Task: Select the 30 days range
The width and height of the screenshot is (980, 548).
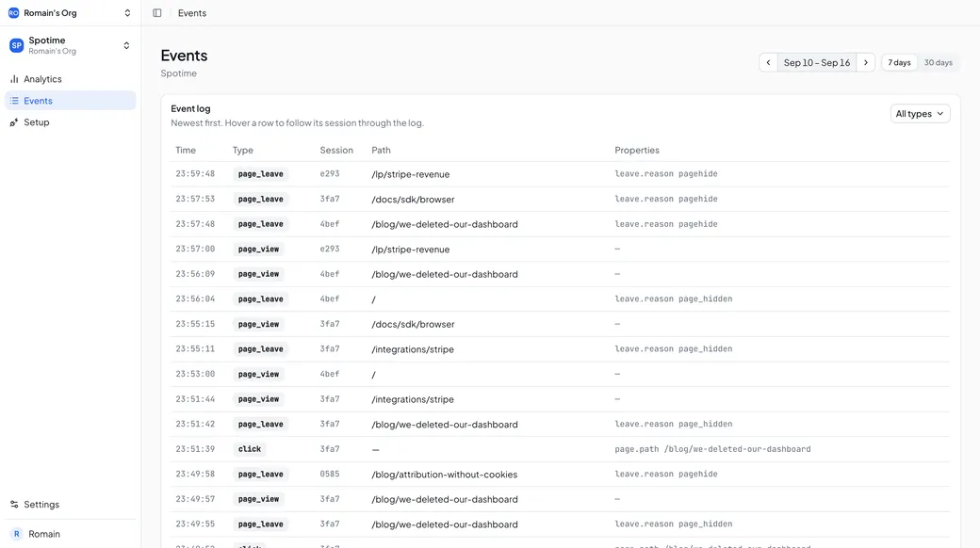Action: (x=939, y=62)
